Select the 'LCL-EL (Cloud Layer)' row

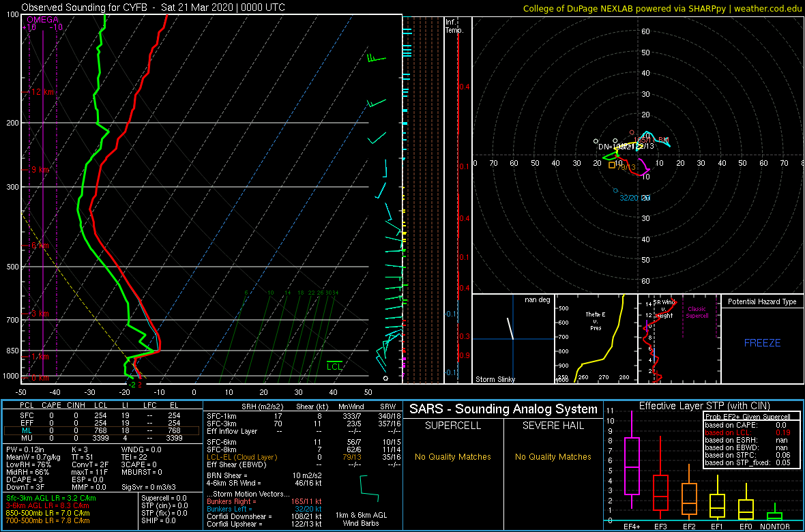[x=303, y=457]
